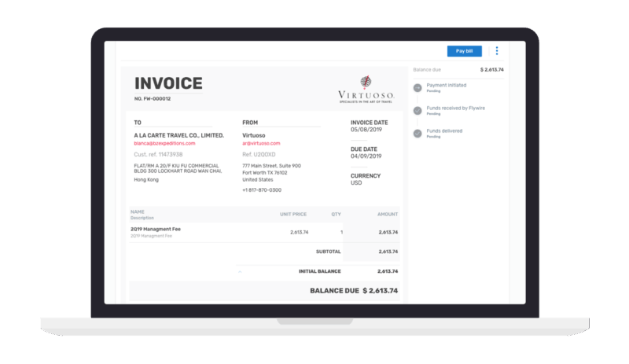
Task: Click the Pay bill button
Action: coord(464,51)
